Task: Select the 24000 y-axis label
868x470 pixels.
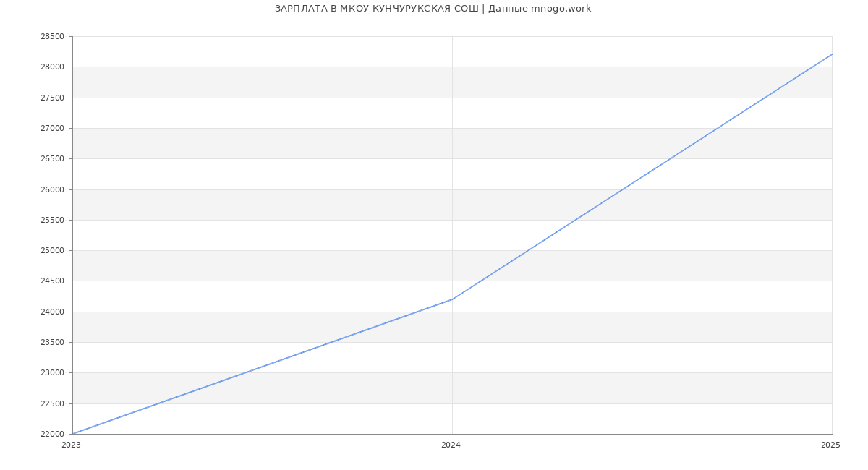Action: pyautogui.click(x=52, y=312)
